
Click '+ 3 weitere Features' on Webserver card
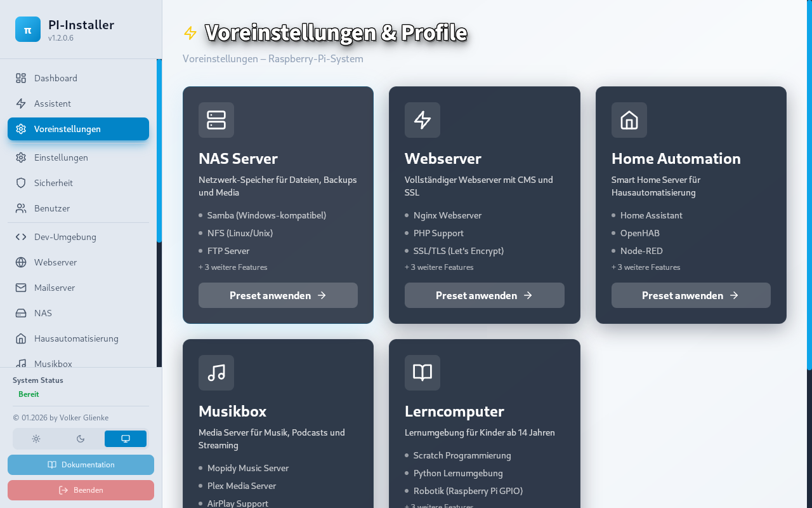pyautogui.click(x=439, y=267)
